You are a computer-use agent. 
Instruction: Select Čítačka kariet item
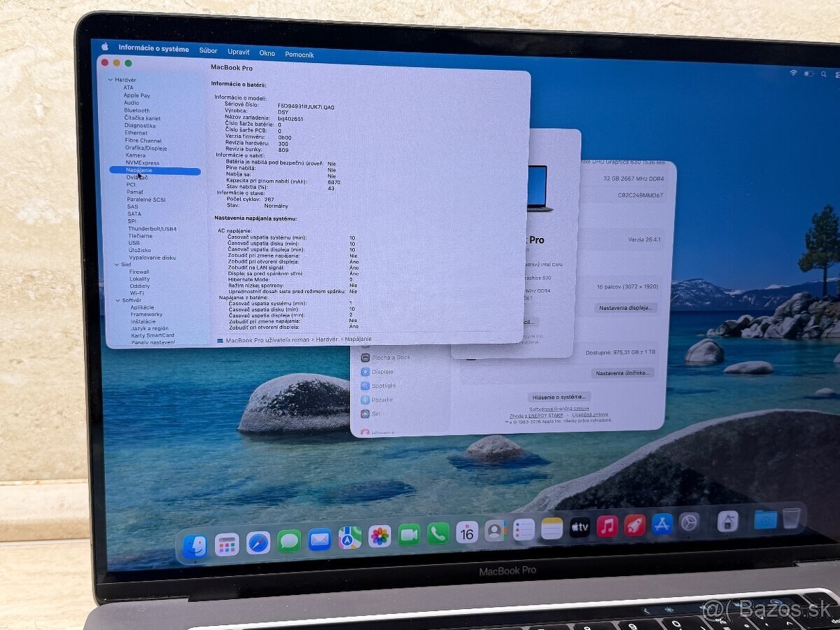click(x=142, y=118)
